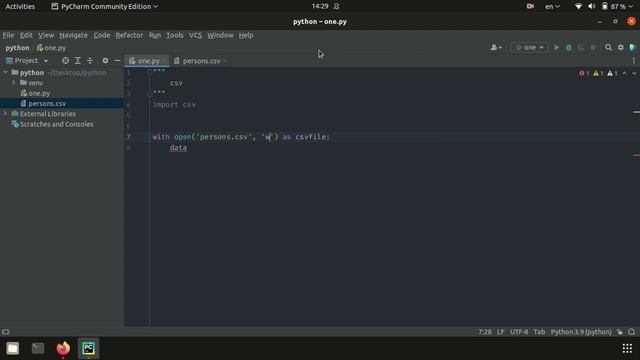Open the Code menu
This screenshot has height=360, width=640.
102,35
